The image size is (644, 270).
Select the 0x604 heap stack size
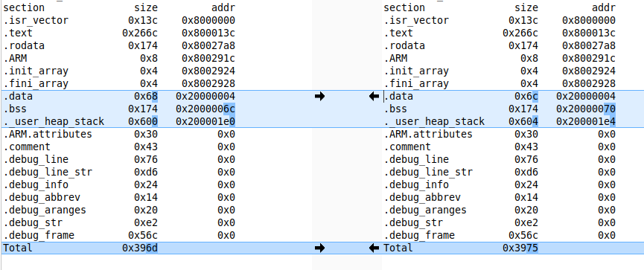523,122
